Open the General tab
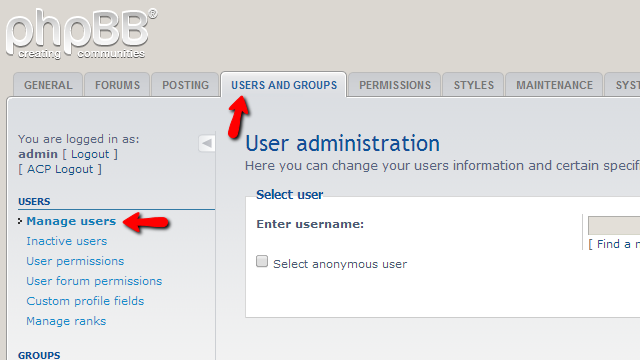 click(x=48, y=85)
